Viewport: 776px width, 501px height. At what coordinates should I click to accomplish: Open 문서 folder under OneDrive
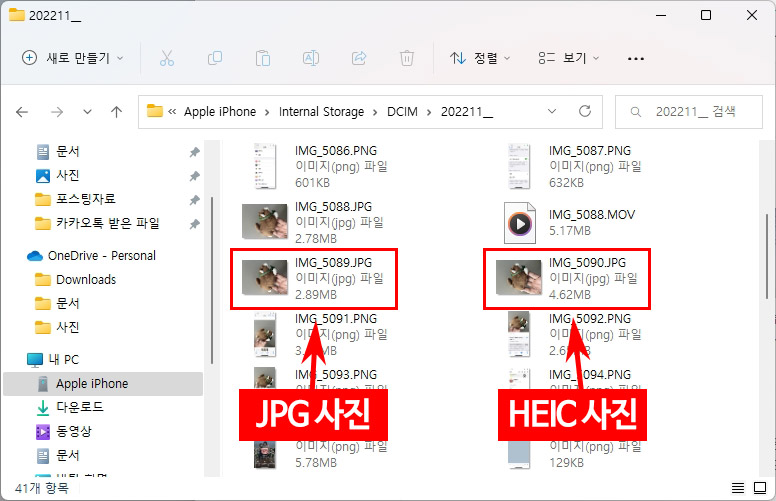67,303
